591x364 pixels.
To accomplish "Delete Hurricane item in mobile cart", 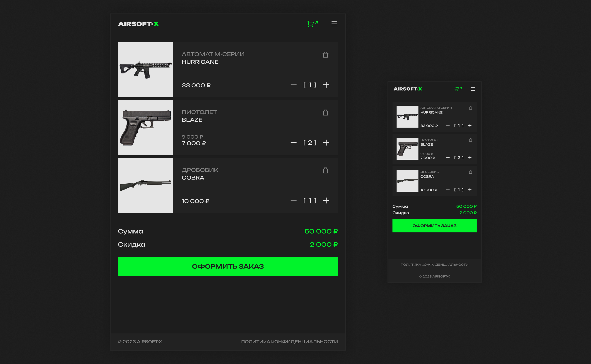I will click(x=470, y=108).
